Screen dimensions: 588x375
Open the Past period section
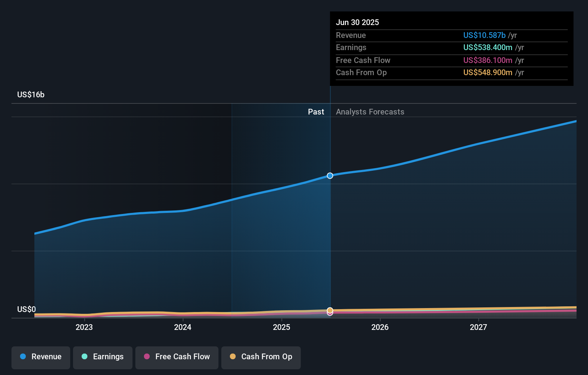316,112
